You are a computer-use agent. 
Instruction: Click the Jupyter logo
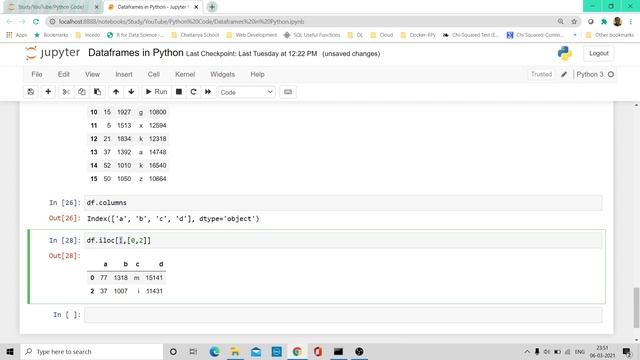pyautogui.click(x=53, y=53)
